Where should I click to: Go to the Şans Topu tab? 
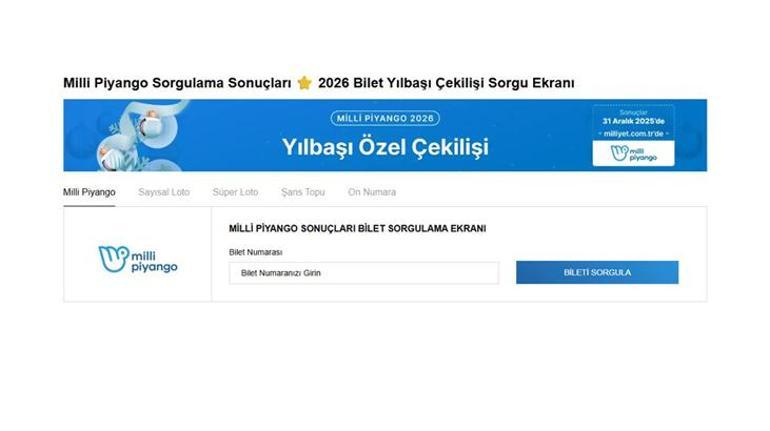(303, 192)
